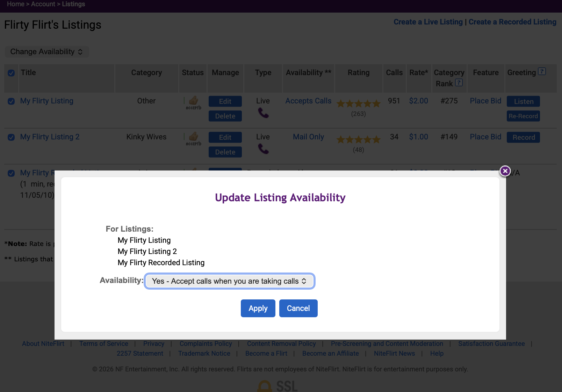This screenshot has width=562, height=392.
Task: Click the Mail Only availability link
Action: point(308,137)
